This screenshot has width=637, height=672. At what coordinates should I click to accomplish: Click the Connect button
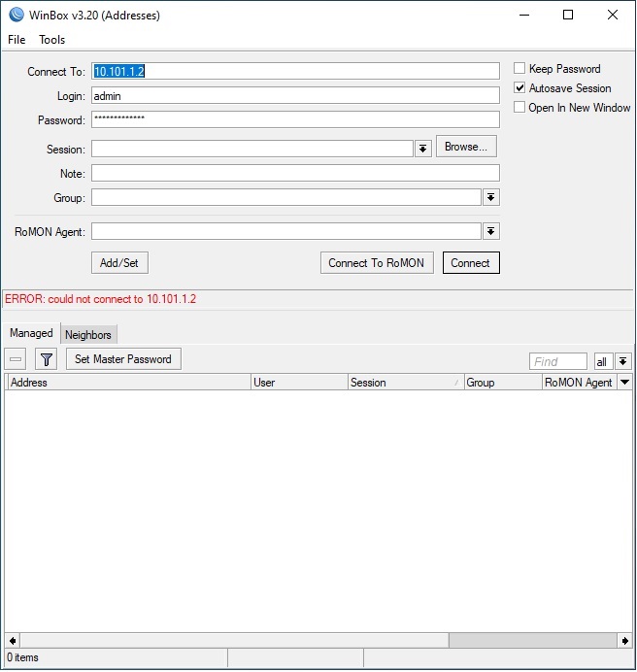click(x=471, y=263)
